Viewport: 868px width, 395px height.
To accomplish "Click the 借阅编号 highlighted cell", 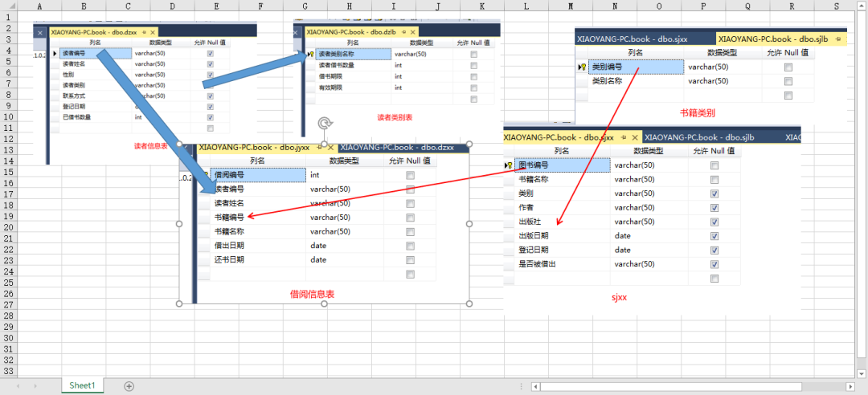I will click(258, 175).
